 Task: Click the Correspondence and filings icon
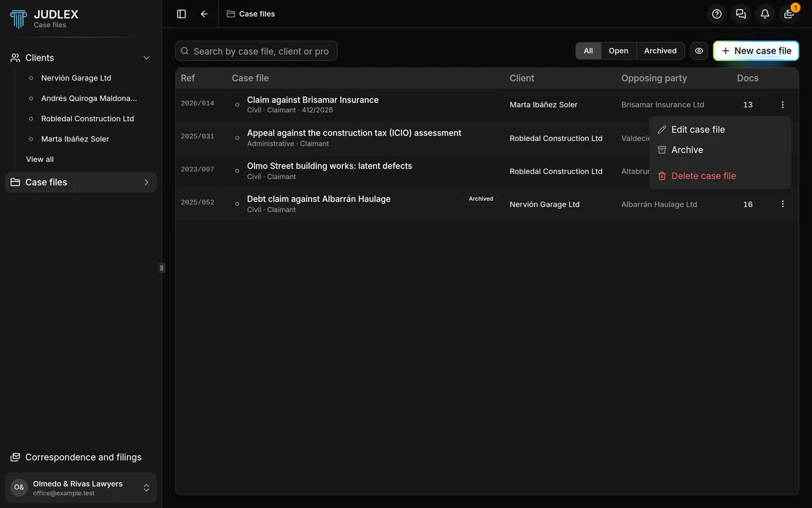tap(16, 457)
